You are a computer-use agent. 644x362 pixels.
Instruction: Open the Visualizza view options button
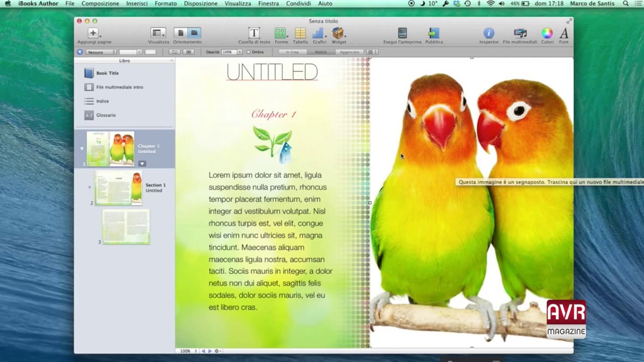click(158, 33)
